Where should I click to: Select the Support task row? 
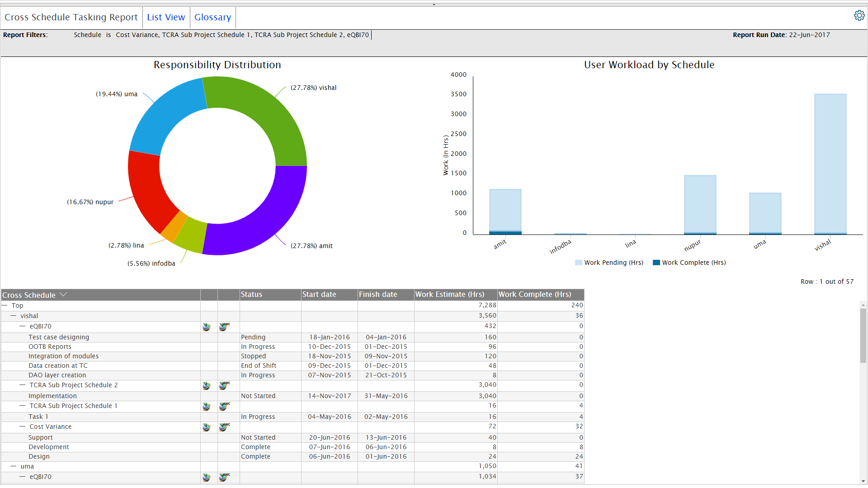(292, 437)
